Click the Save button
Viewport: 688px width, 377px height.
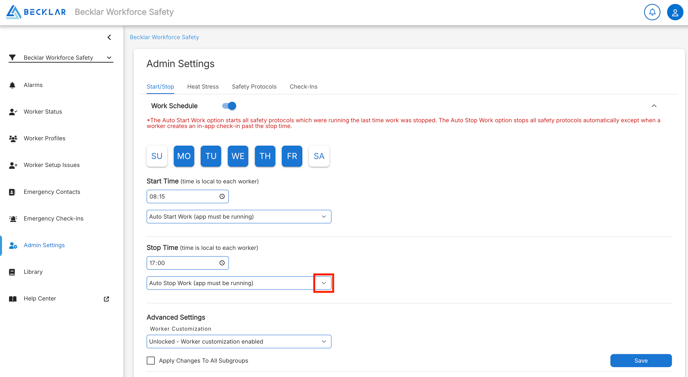(x=641, y=361)
